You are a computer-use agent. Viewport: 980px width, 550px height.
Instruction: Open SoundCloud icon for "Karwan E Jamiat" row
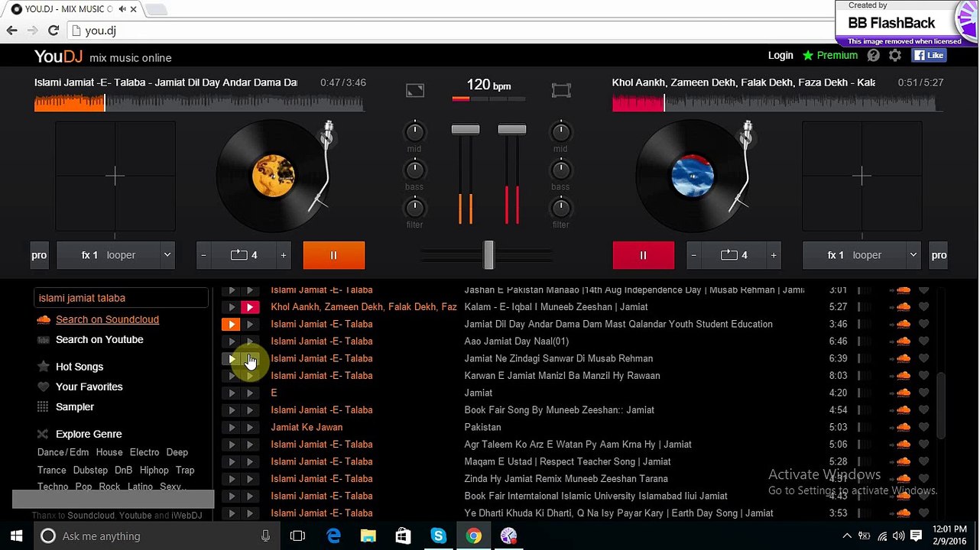(x=904, y=376)
